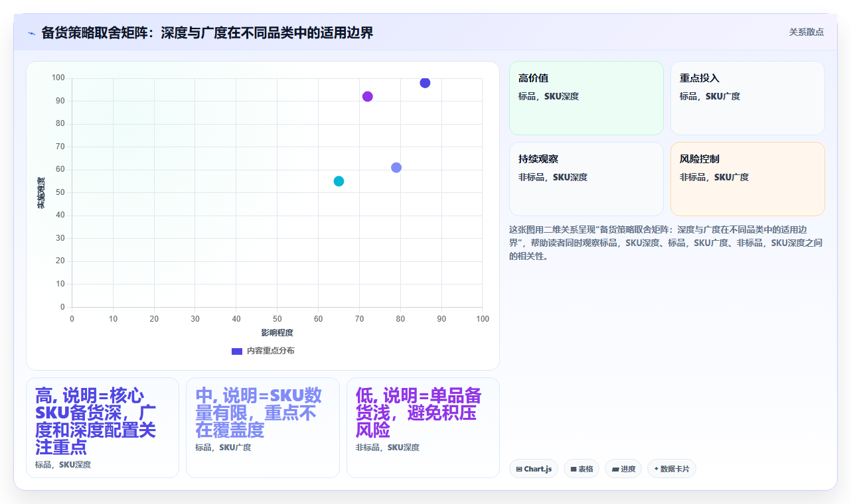
Task: Open the 高价值 quadrant card
Action: click(586, 98)
